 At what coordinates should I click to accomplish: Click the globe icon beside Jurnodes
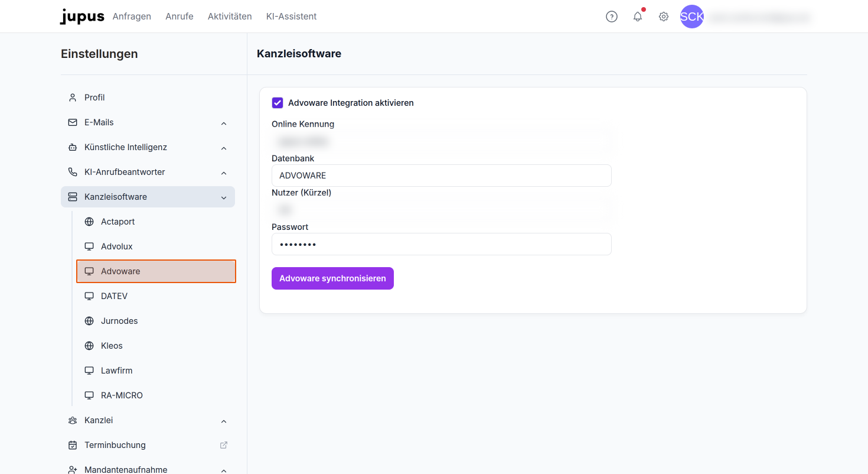click(89, 321)
